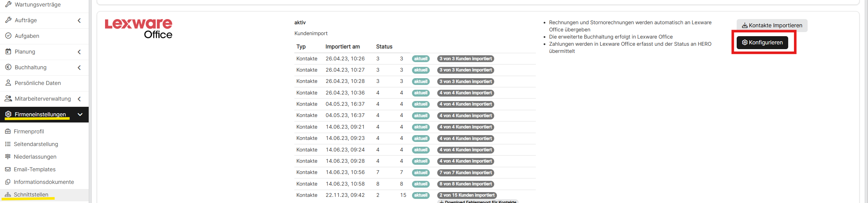
Task: Click the Niederlassungen signpost icon
Action: [x=8, y=157]
